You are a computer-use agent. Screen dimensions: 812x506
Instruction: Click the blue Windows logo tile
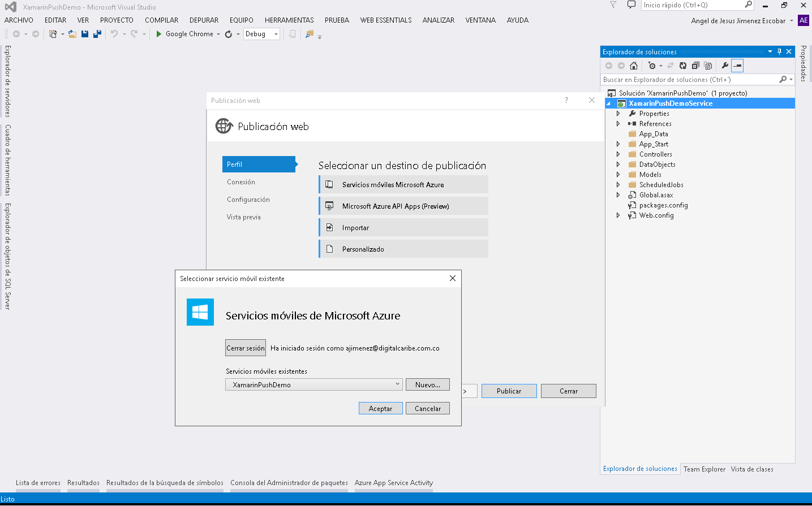pos(200,312)
